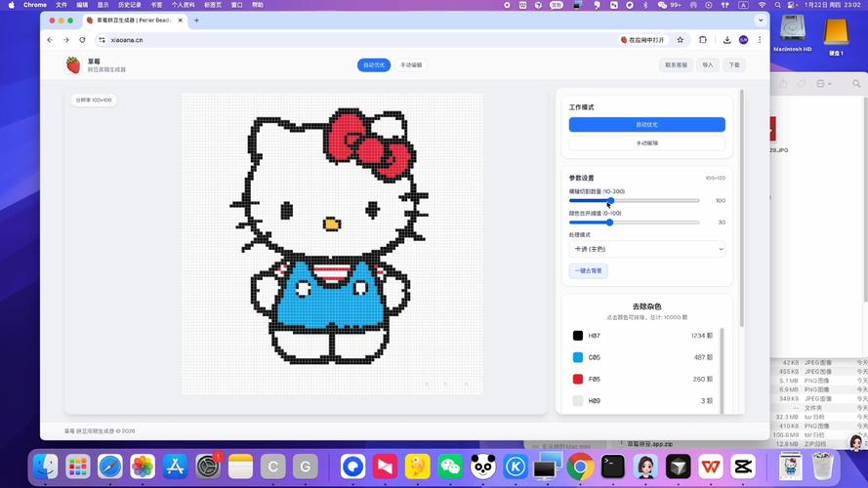Open the 书签 menu in menu bar

pos(156,5)
